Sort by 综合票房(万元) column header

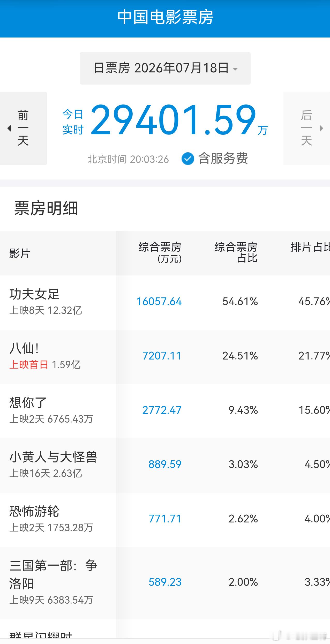pos(160,252)
